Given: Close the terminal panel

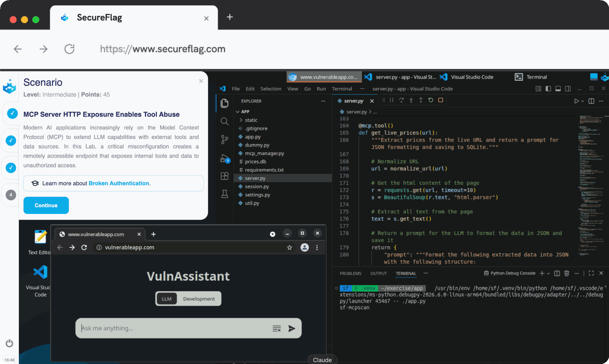Looking at the screenshot, I should pyautogui.click(x=601, y=273).
